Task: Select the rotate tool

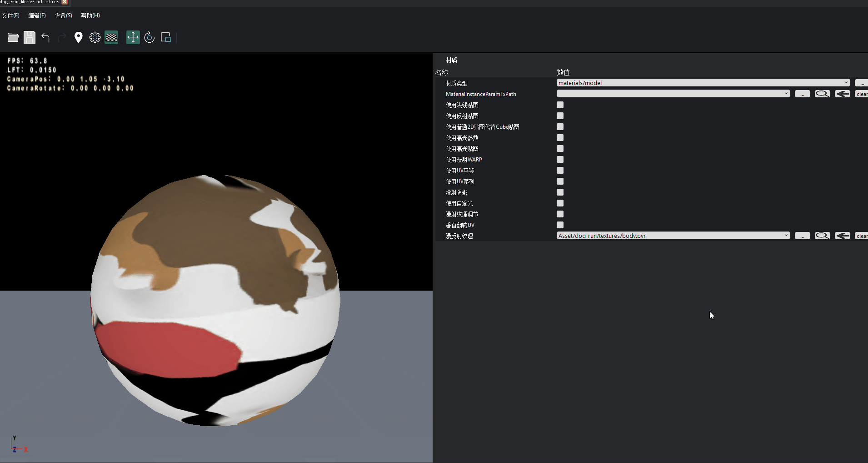Action: point(149,37)
